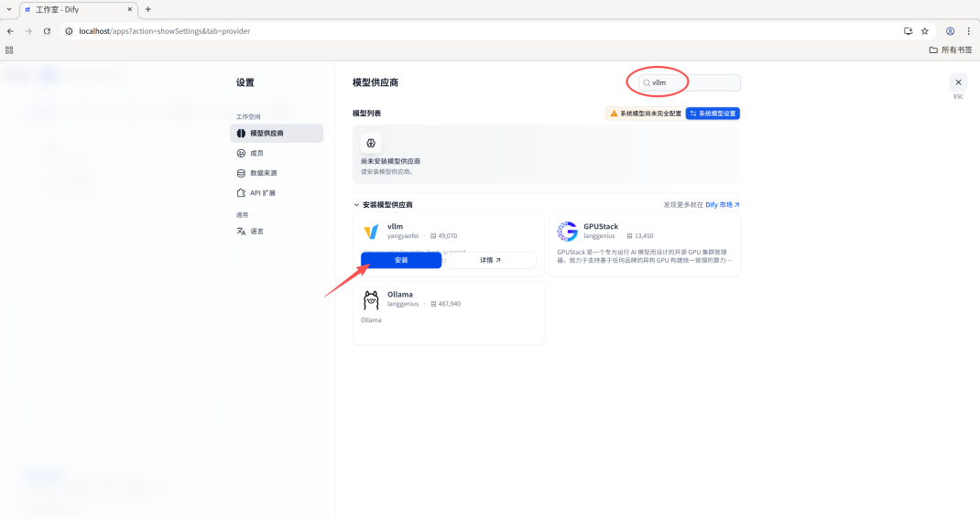Reload the page with refresh icon
The image size is (980, 519).
pos(47,31)
